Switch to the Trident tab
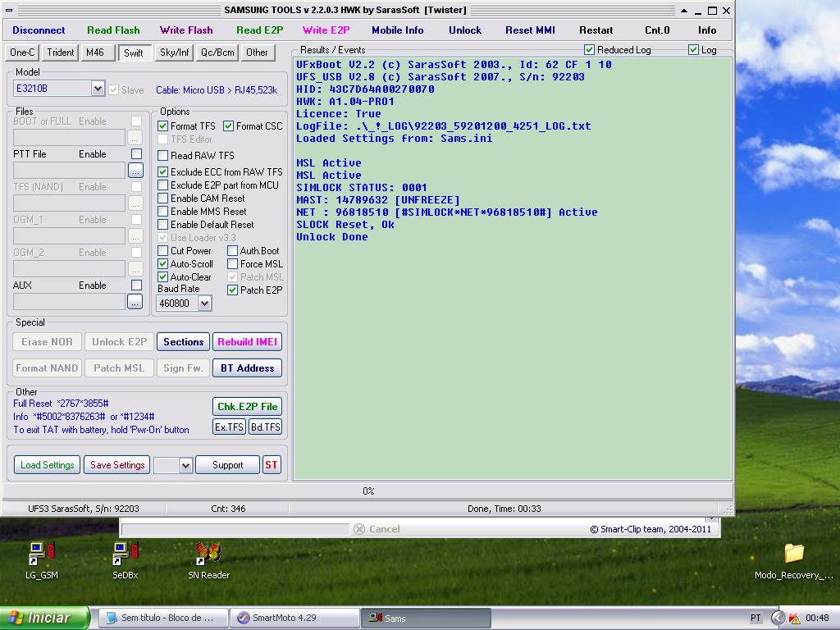This screenshot has height=630, width=840. [x=61, y=52]
